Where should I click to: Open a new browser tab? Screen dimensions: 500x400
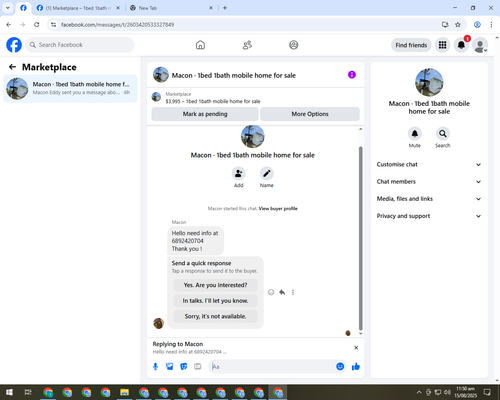pyautogui.click(x=225, y=8)
